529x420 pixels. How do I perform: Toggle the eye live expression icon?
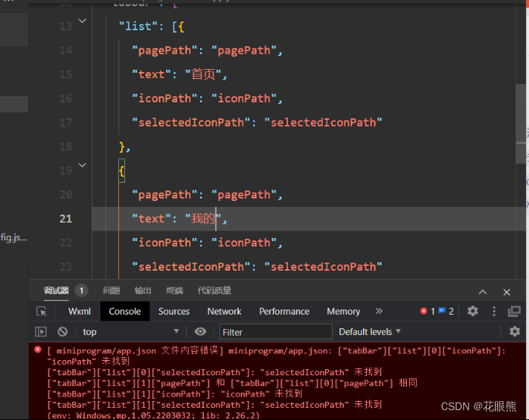coord(200,331)
